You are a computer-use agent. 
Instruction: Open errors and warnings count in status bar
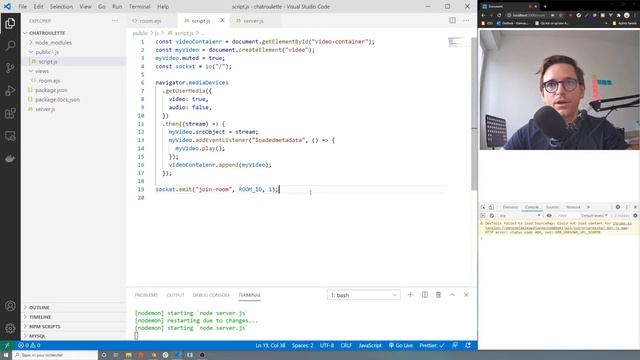click(29, 345)
